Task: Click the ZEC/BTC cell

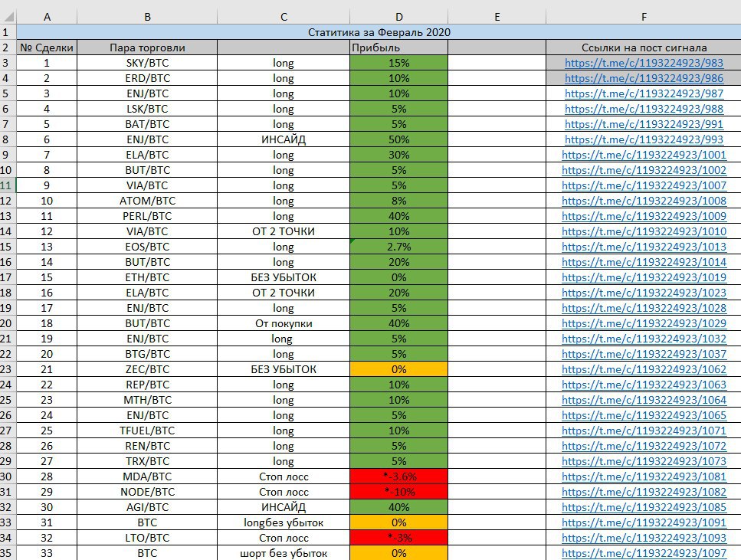Action: 147,369
